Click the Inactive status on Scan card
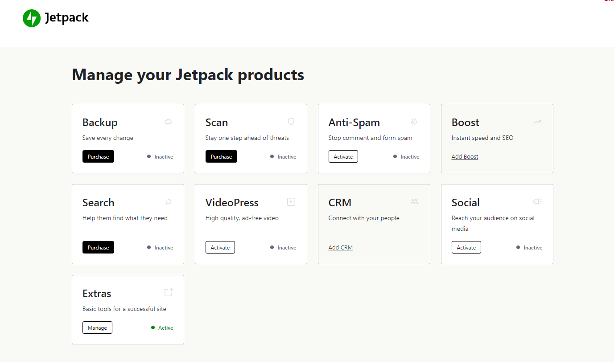The width and height of the screenshot is (614, 364). [x=283, y=157]
